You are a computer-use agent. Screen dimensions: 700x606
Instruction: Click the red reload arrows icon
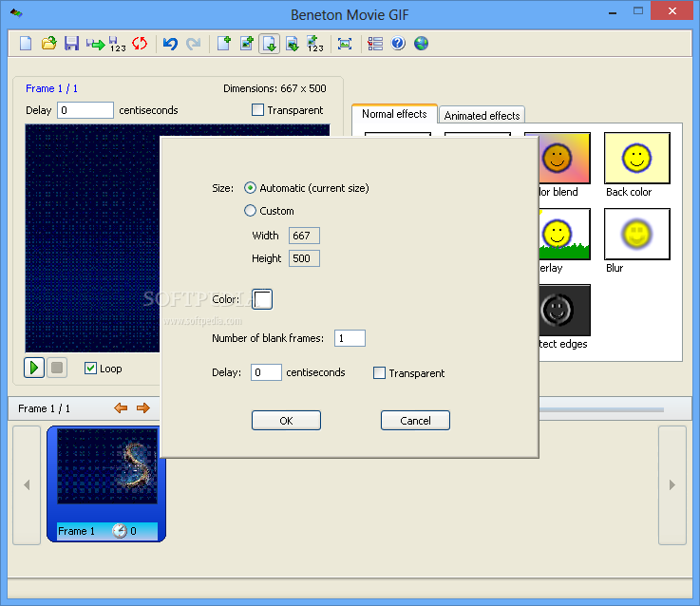point(140,44)
